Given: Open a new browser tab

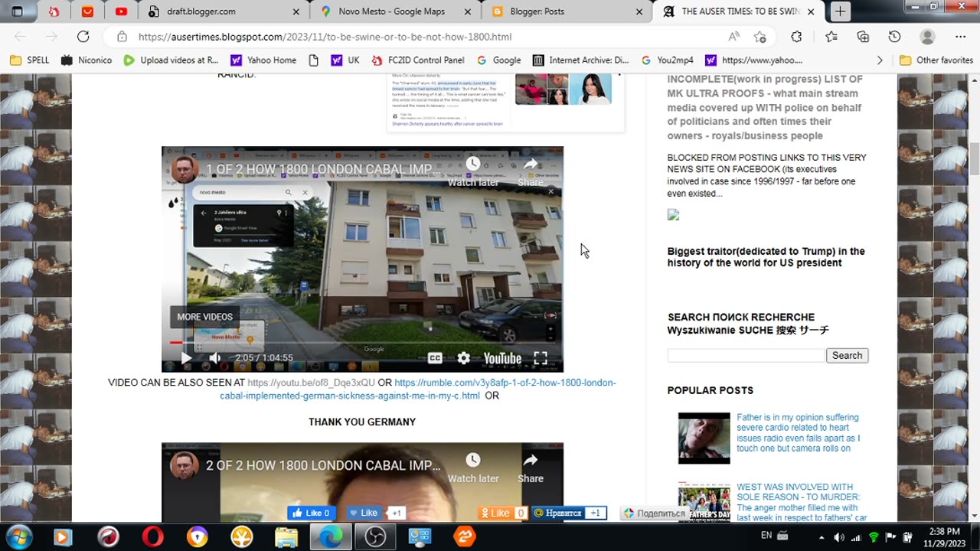Looking at the screenshot, I should coord(840,11).
